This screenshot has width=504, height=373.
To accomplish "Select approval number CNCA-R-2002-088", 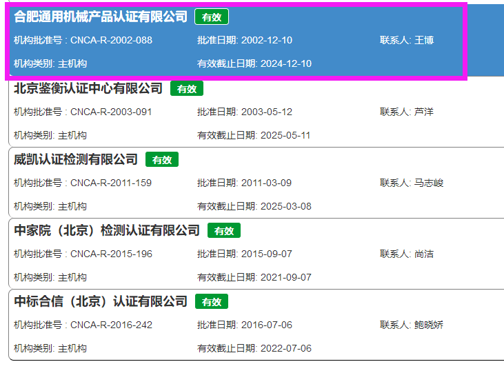I will [x=111, y=40].
